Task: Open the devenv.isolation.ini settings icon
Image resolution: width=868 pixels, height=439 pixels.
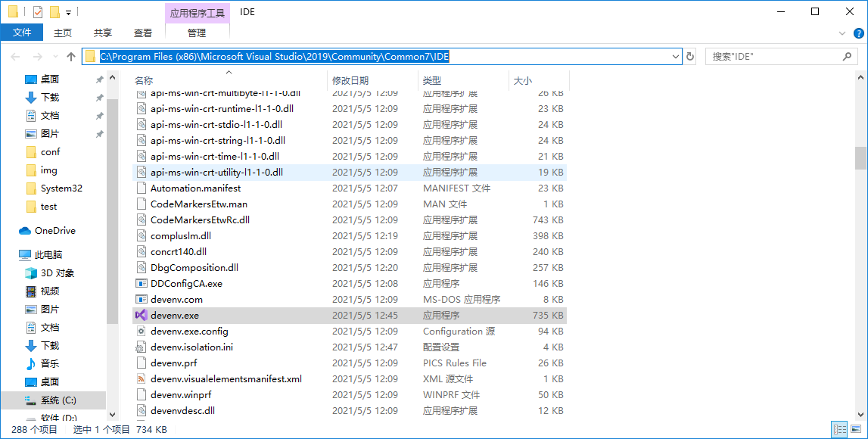Action: (141, 347)
